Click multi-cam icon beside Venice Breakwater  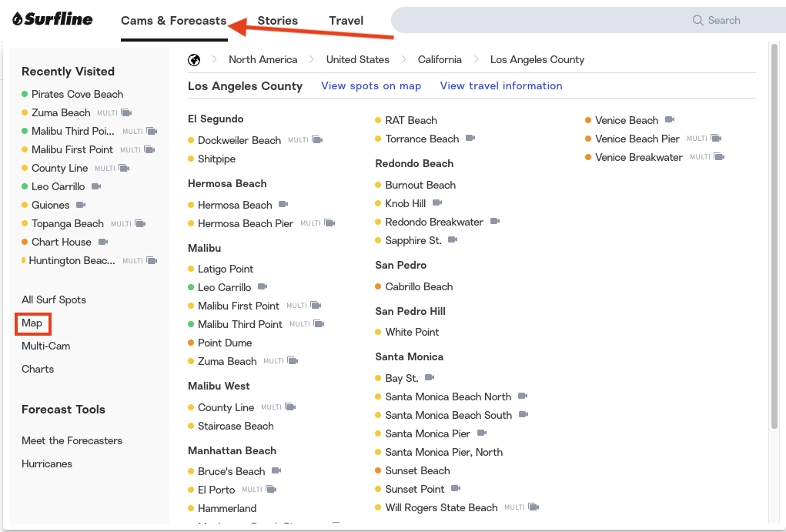click(x=719, y=157)
